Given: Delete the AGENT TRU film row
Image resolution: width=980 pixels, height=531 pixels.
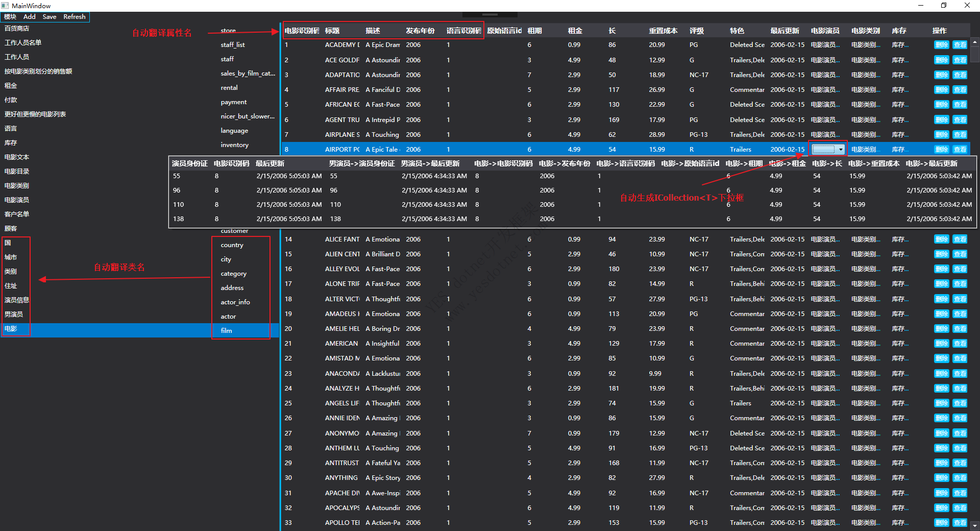Looking at the screenshot, I should (x=942, y=120).
